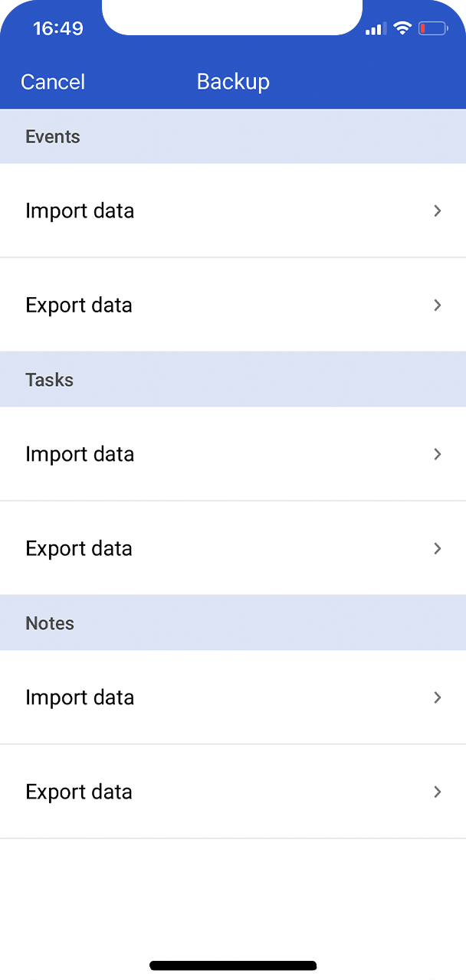Click chevron beside Events Import data
Image resolution: width=466 pixels, height=980 pixels.
point(438,211)
